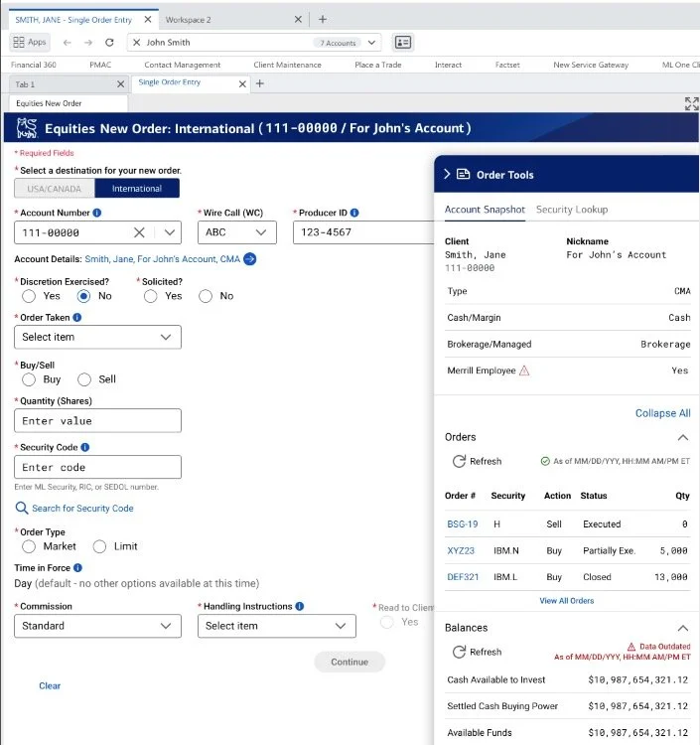Select Limit order type
The height and width of the screenshot is (745, 700).
click(x=99, y=546)
